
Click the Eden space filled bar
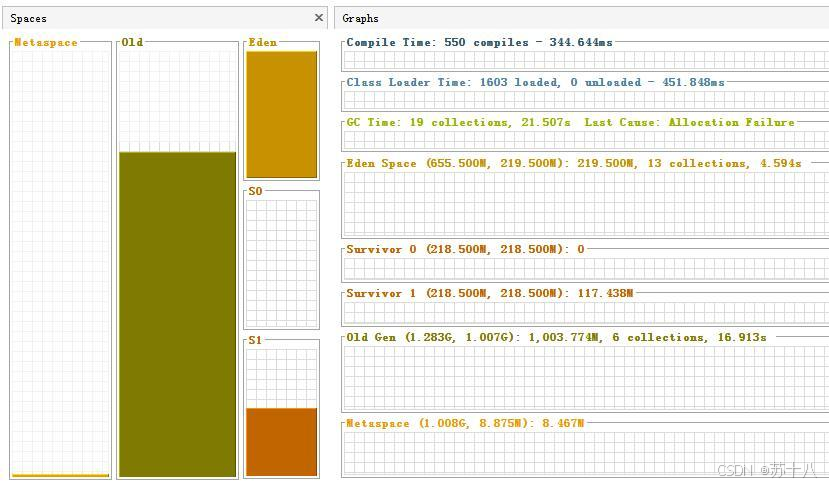[282, 114]
